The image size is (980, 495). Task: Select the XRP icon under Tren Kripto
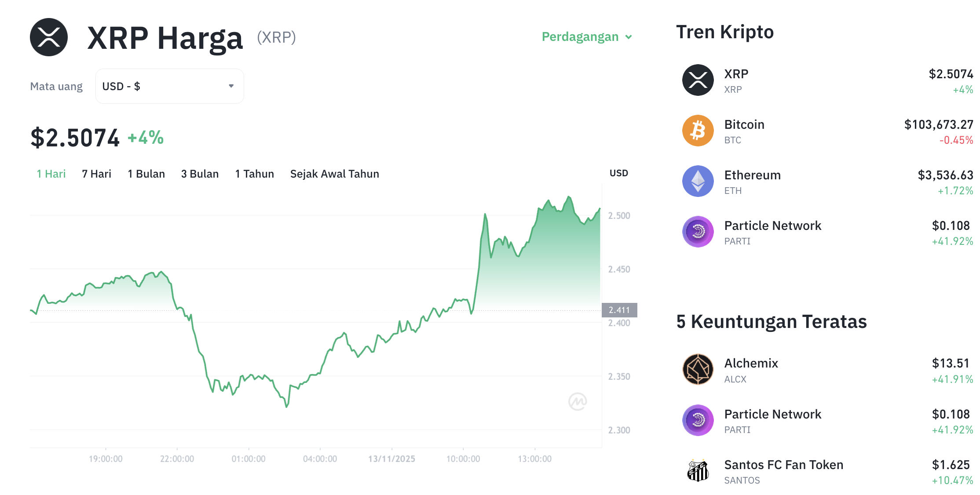pos(697,80)
